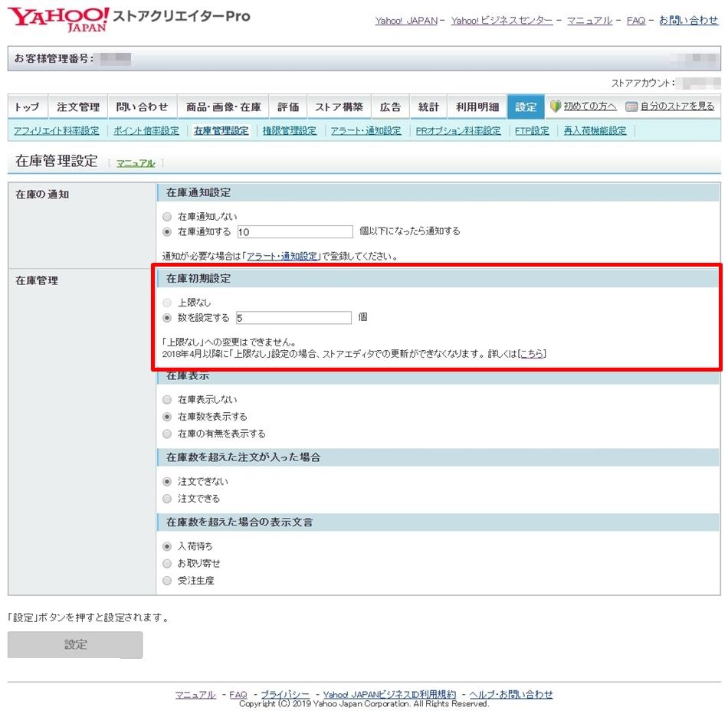
Task: Open footer Yahoo! JAPANビジネスID利用規約 link
Action: click(389, 695)
